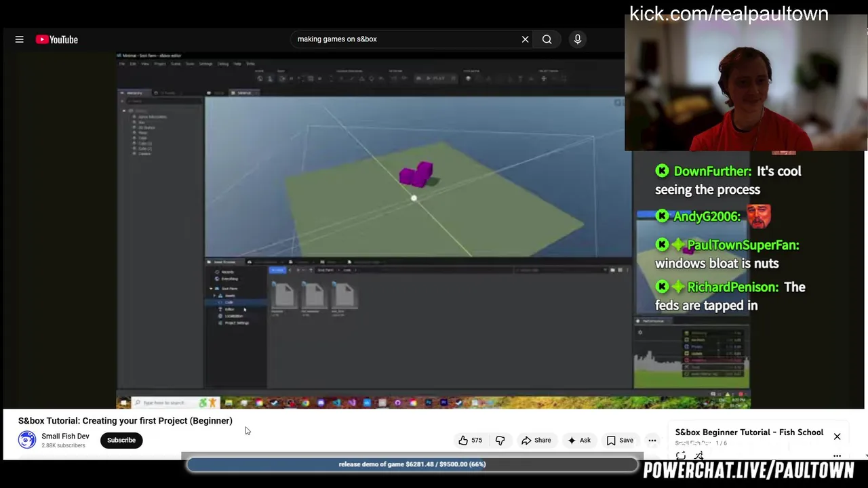Subscribe to Small Fish Dev
Screen dimensions: 868x488
[121, 441]
